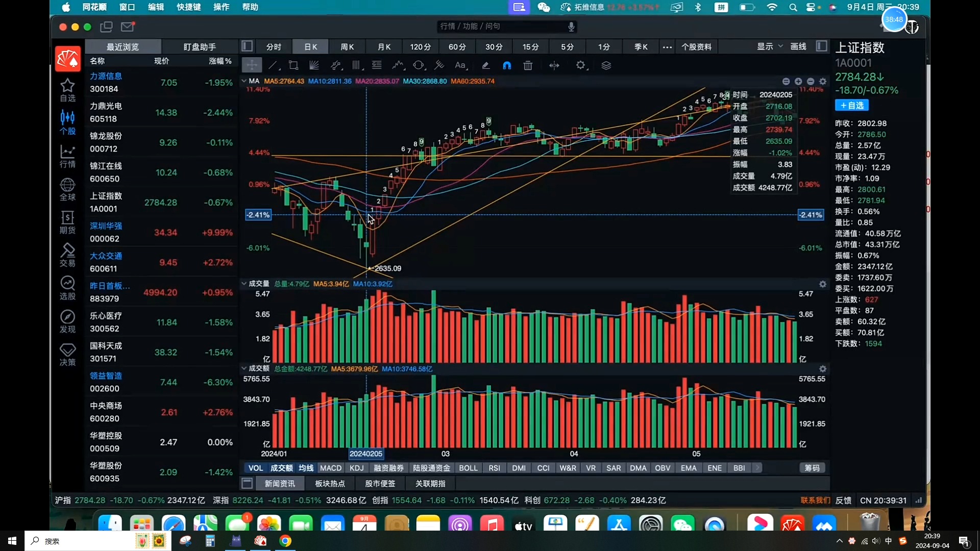
Task: Click the layers stack icon
Action: [606, 65]
